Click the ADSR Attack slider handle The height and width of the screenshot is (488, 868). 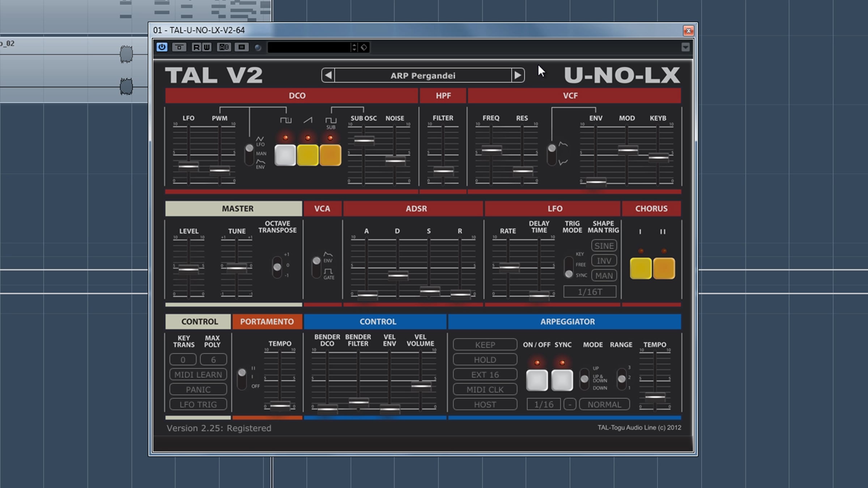[367, 295]
